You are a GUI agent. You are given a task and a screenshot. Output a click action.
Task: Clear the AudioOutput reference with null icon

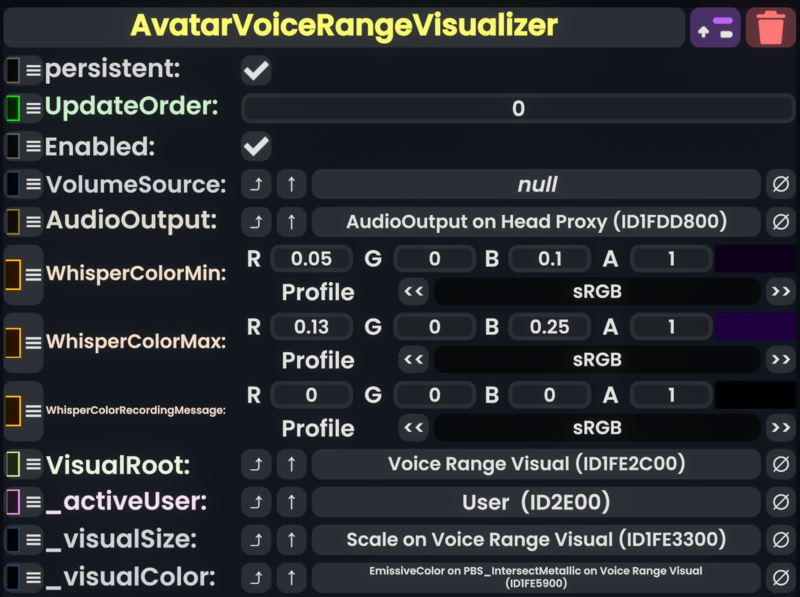[x=781, y=222]
